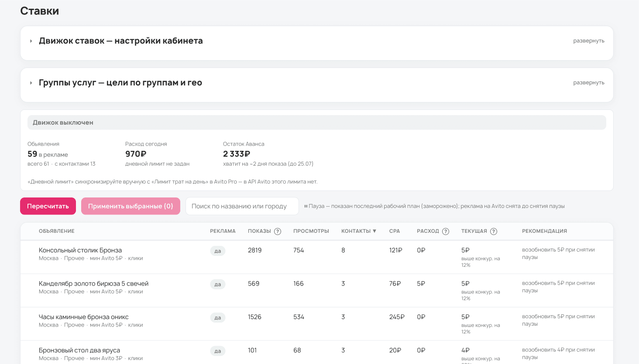Click the current 4₽ bid for Бронзовый стол
Image resolution: width=639 pixels, height=364 pixels.
[x=465, y=350]
